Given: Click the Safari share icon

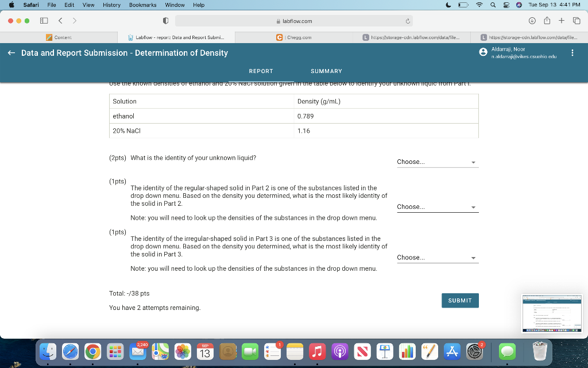Looking at the screenshot, I should click(x=546, y=20).
